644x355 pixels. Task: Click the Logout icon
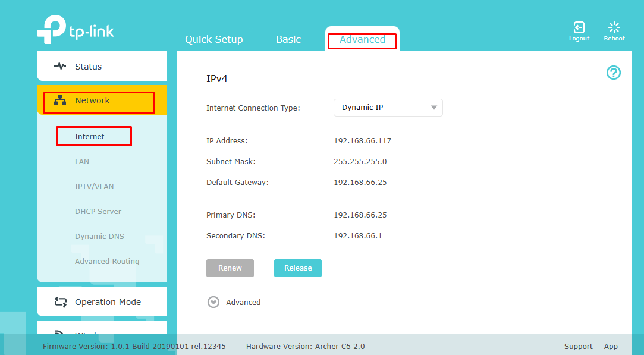pos(579,28)
